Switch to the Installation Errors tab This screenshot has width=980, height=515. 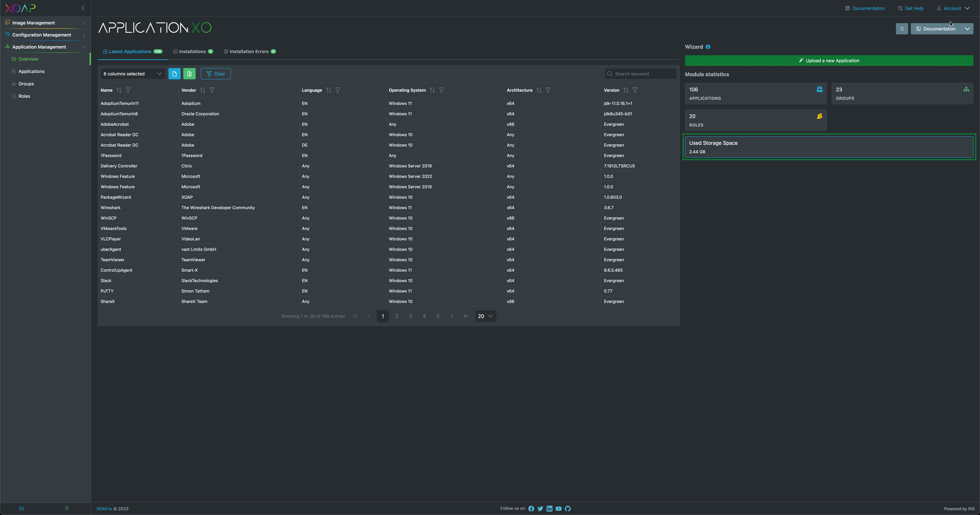(x=250, y=52)
